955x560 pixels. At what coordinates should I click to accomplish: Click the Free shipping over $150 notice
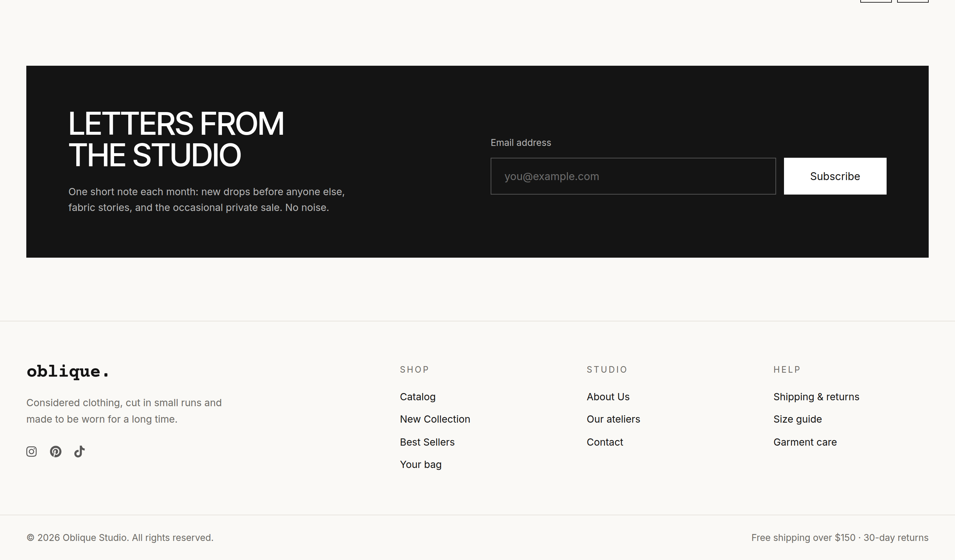pyautogui.click(x=840, y=538)
